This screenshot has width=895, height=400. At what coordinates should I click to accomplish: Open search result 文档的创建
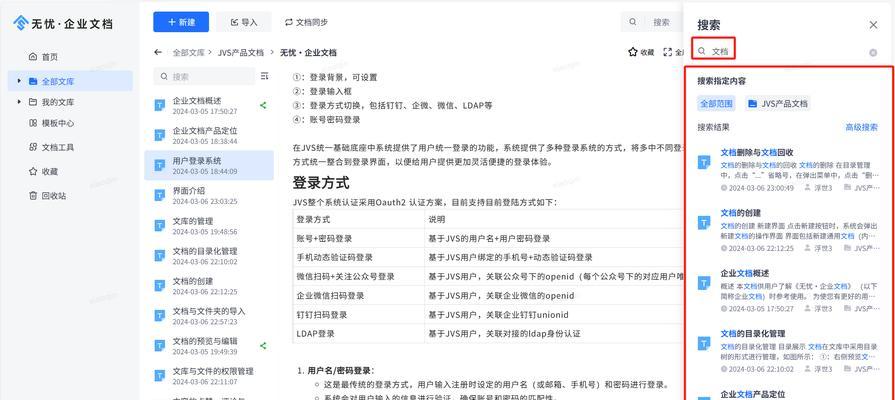[x=741, y=213]
